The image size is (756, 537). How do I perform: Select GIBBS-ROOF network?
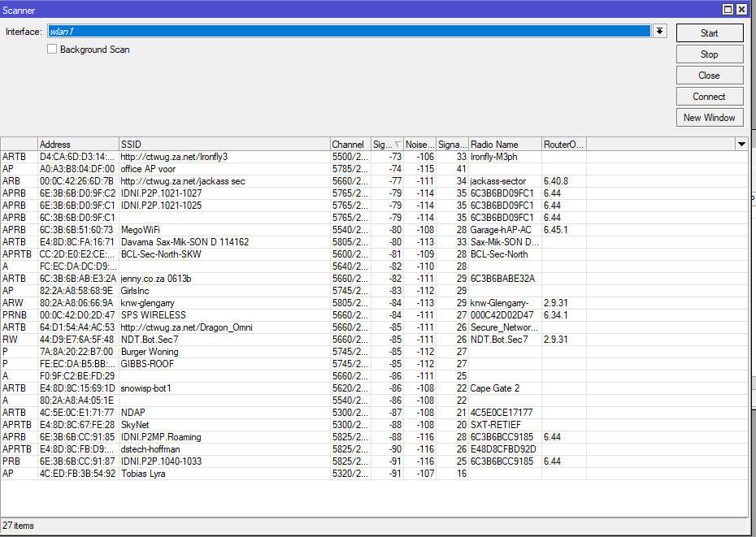374,364
